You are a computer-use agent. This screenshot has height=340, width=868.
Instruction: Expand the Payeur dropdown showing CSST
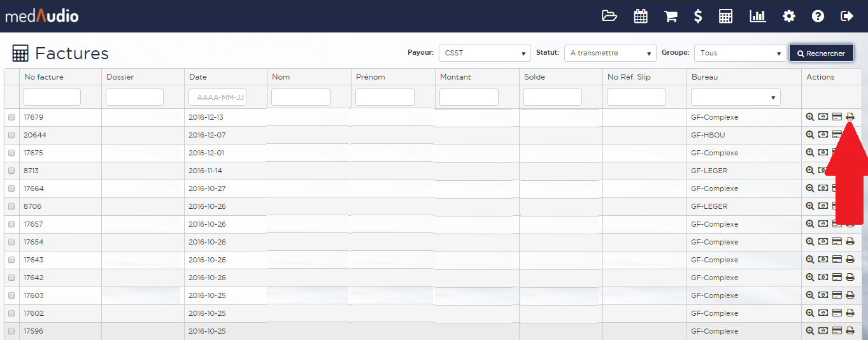pos(485,53)
